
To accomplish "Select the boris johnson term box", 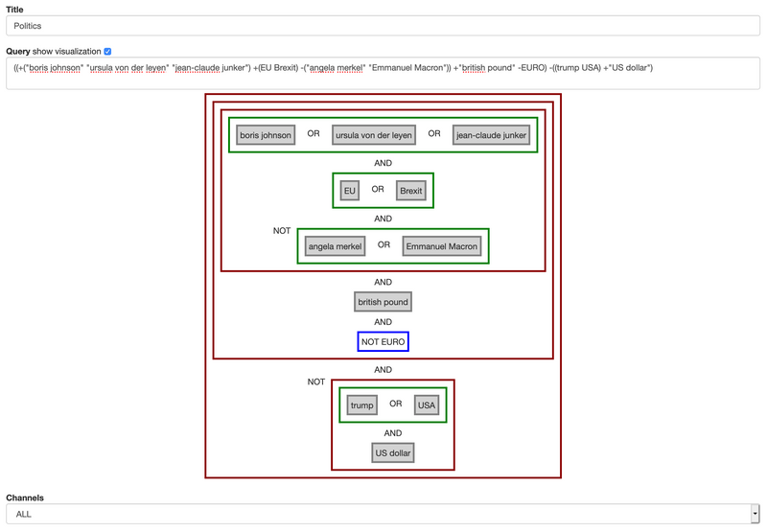I will pyautogui.click(x=266, y=135).
